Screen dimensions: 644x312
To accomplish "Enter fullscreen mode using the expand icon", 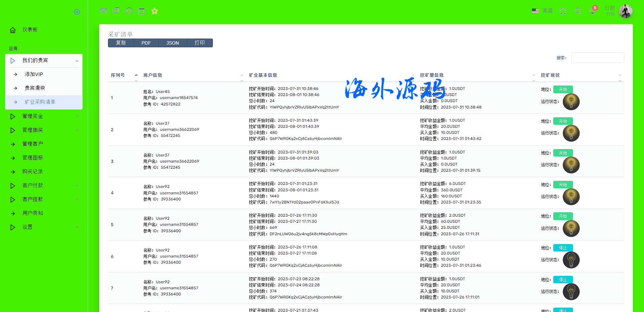I will click(563, 11).
